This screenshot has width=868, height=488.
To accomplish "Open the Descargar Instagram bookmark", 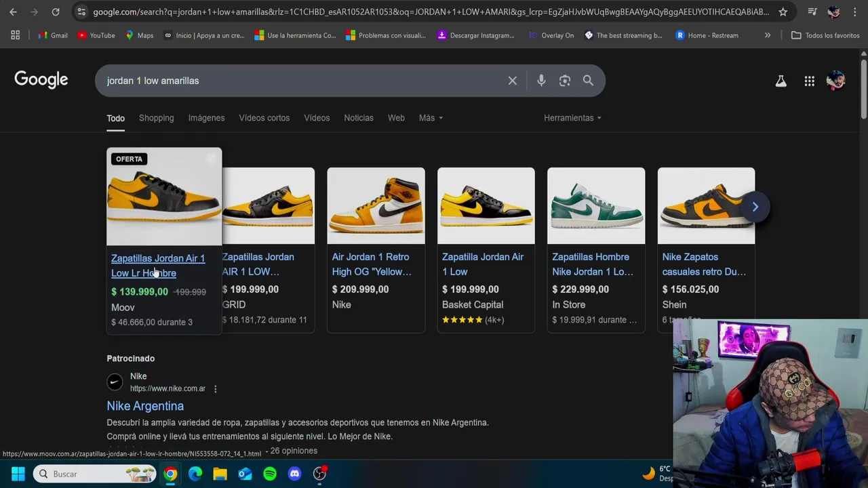I will 476,35.
